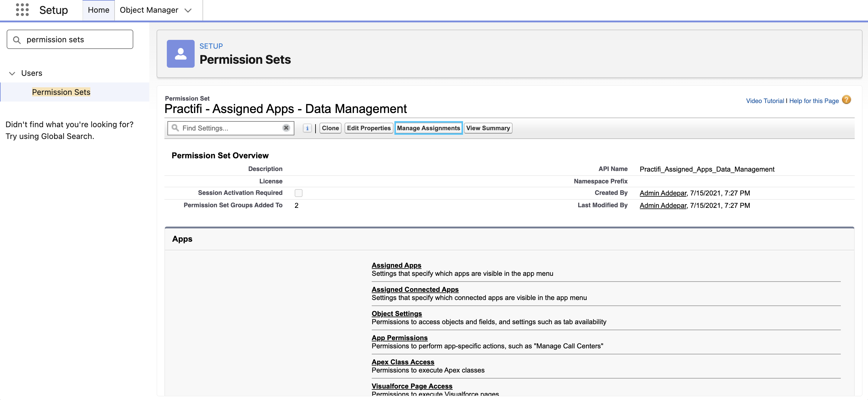868x400 pixels.
Task: Toggle the Session Activation Required checkbox
Action: pyautogui.click(x=299, y=193)
